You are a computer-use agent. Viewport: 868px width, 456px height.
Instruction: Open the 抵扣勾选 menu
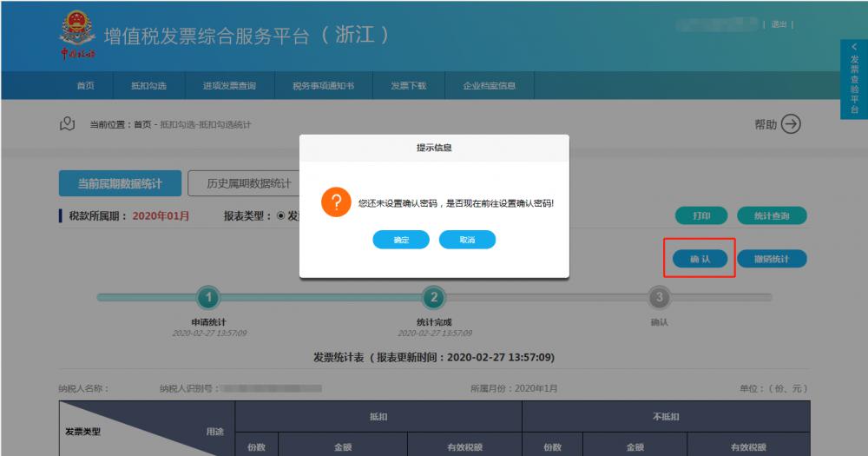[148, 86]
